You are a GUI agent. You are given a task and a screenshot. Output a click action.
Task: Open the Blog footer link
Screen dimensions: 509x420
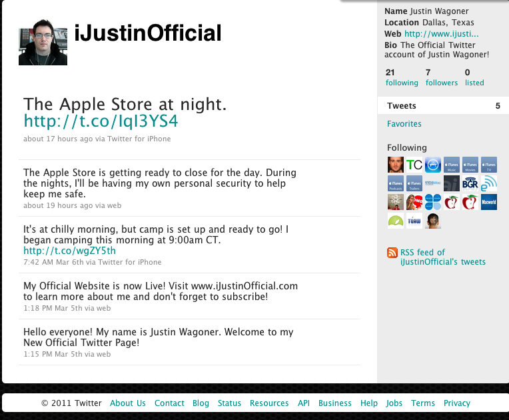coord(201,403)
